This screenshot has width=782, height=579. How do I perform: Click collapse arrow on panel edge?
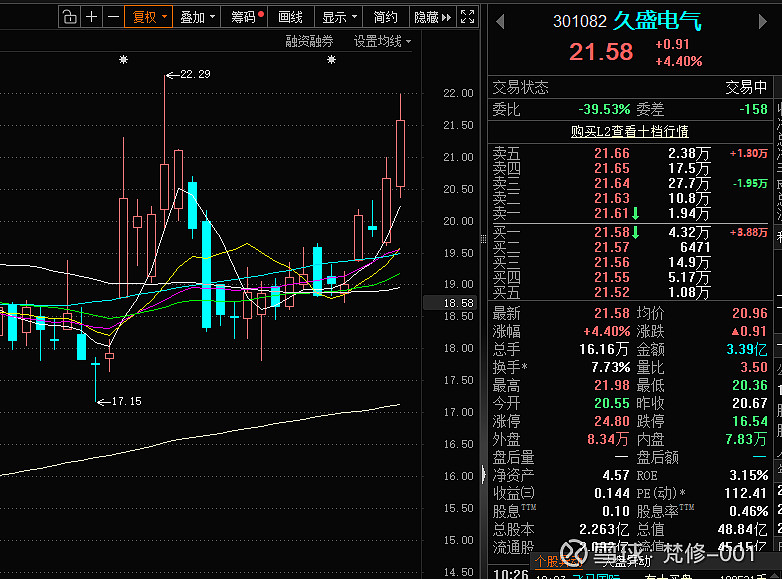coord(483,474)
